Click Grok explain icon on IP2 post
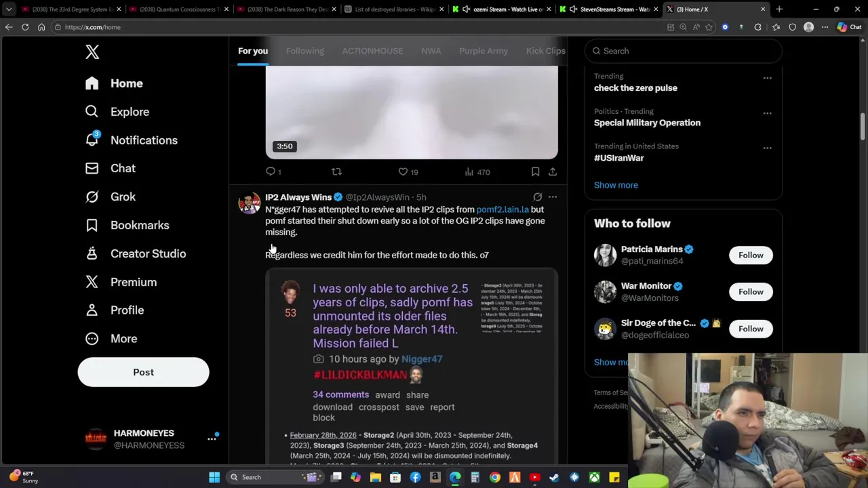This screenshot has height=488, width=868. (538, 197)
